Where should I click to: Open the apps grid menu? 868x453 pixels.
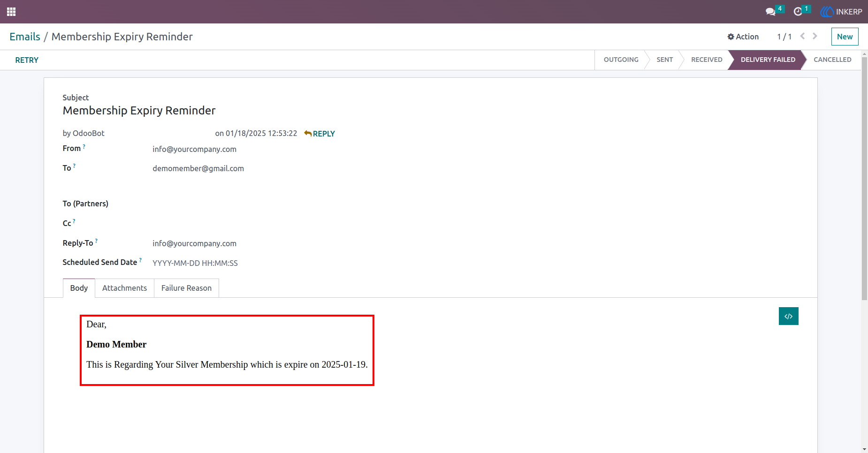point(11,12)
